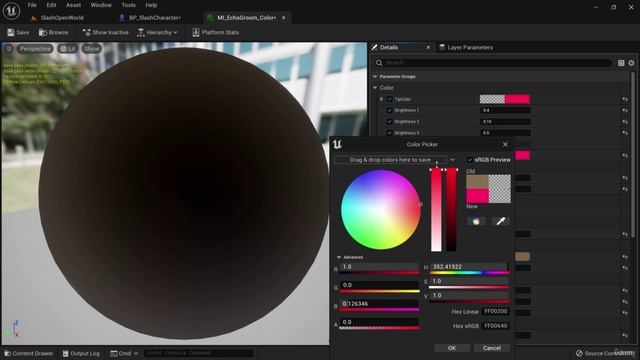Save the material instance

pyautogui.click(x=18, y=32)
